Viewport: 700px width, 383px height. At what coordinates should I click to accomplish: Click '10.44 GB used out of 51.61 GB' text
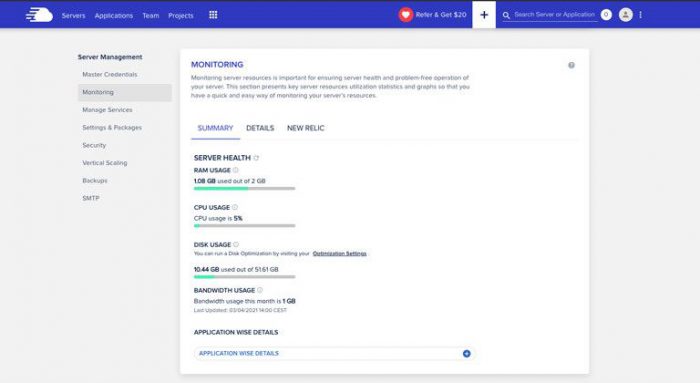pyautogui.click(x=236, y=270)
